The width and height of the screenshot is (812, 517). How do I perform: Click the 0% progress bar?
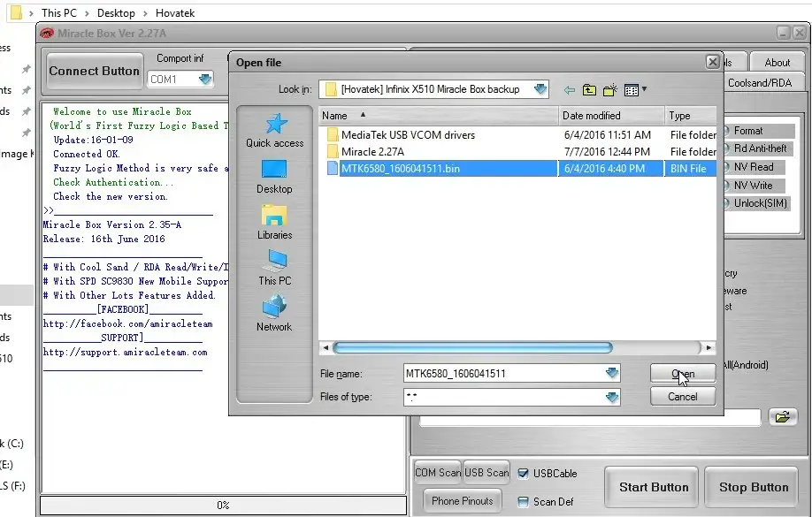[x=223, y=506]
